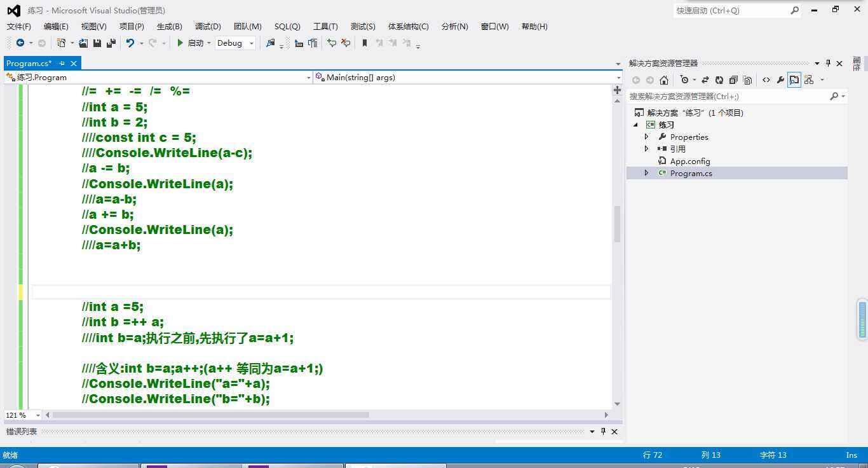Close the Solution Explorer panel
The height and width of the screenshot is (468, 868).
click(x=839, y=63)
